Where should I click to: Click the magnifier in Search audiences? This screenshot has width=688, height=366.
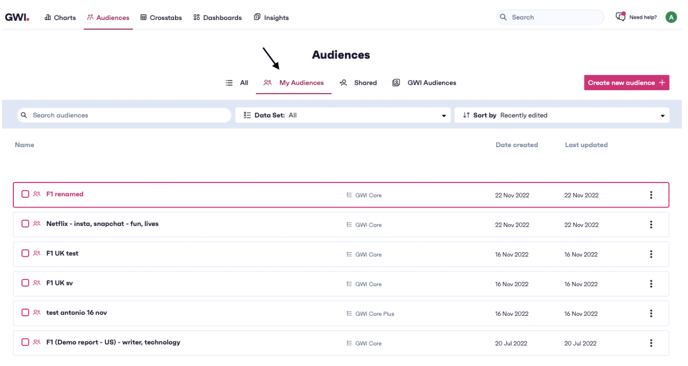(24, 115)
